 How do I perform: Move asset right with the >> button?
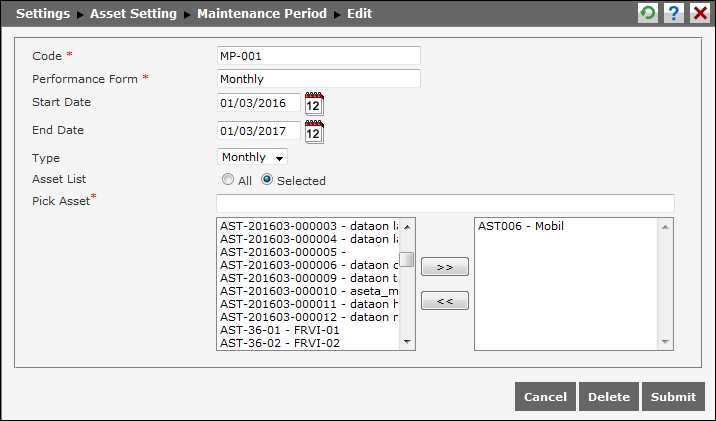(x=445, y=267)
